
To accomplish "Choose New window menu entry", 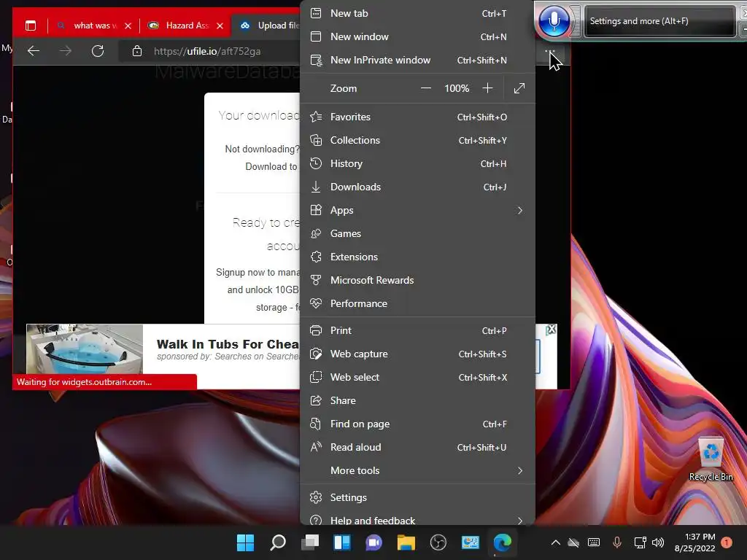I will (x=417, y=36).
